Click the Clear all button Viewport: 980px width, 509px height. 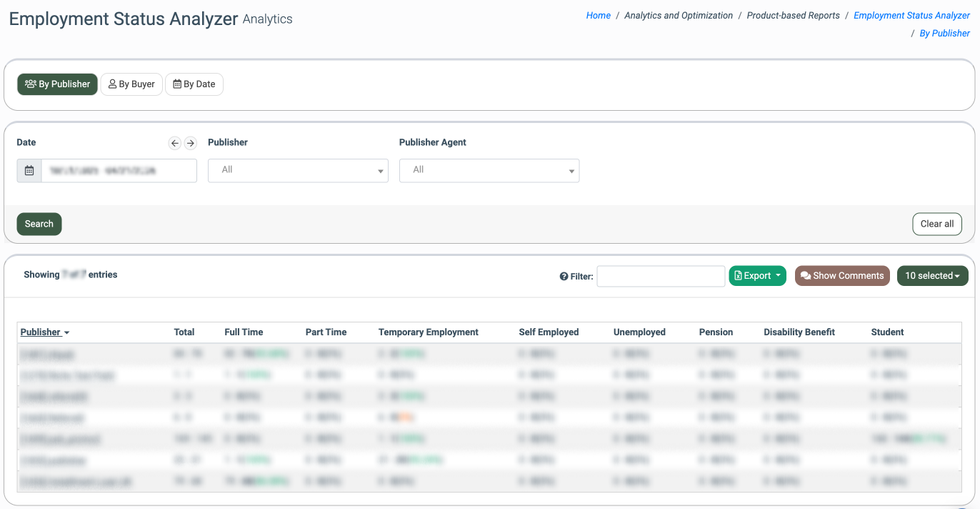point(936,224)
